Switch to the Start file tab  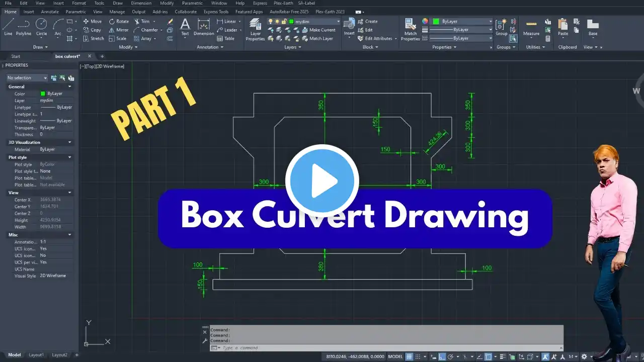pos(16,56)
